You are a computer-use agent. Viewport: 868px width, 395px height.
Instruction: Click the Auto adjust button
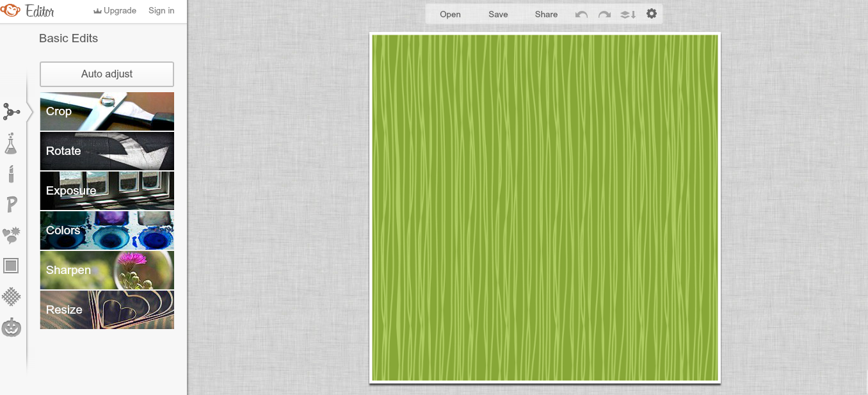coord(107,74)
